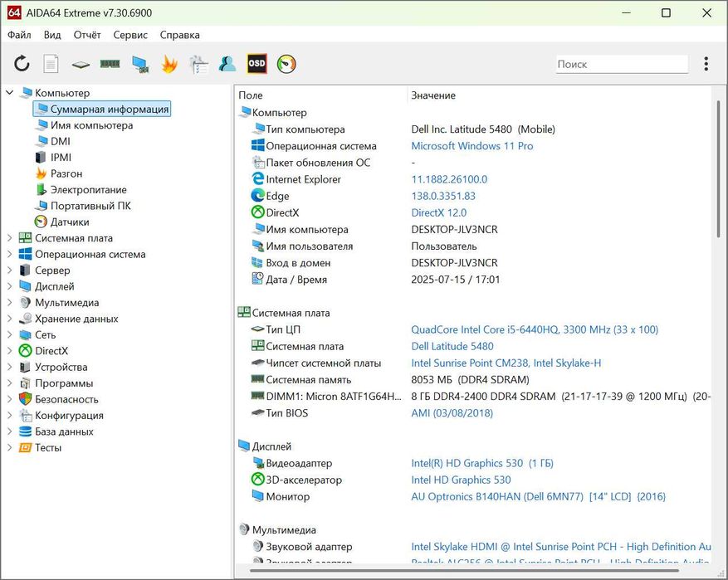Image resolution: width=728 pixels, height=580 pixels.
Task: Click the AIDA64 title bar logo
Action: (14, 12)
